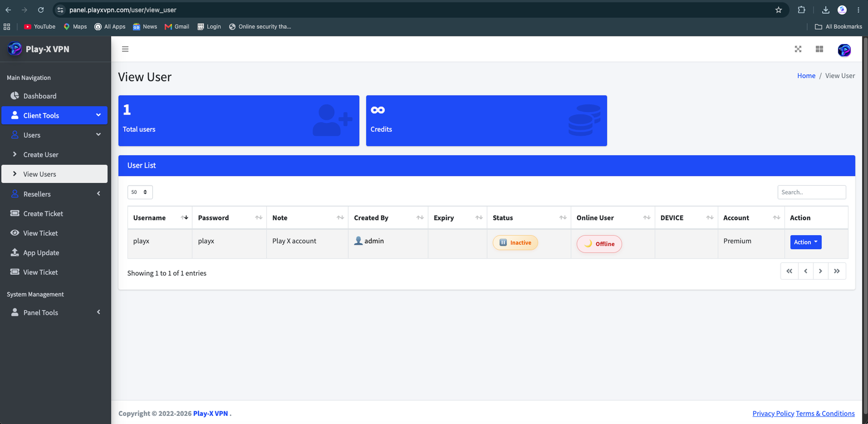
Task: Go to first page of user list
Action: tap(789, 271)
